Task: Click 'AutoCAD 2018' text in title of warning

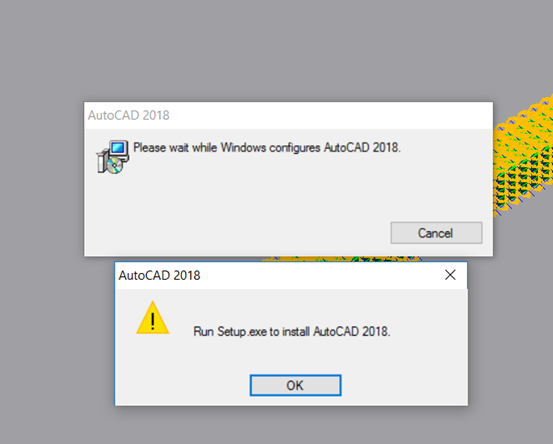Action: coord(159,275)
